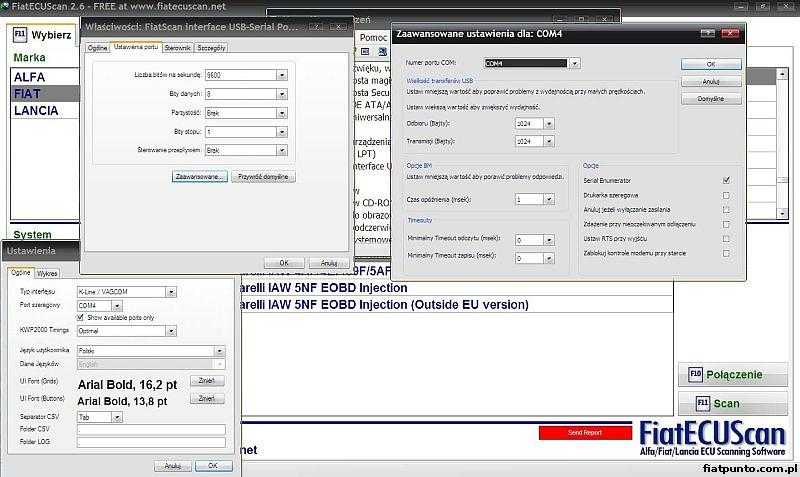The width and height of the screenshot is (800, 477).
Task: Click the first toolbar icon under Pomoc
Action: [x=365, y=52]
